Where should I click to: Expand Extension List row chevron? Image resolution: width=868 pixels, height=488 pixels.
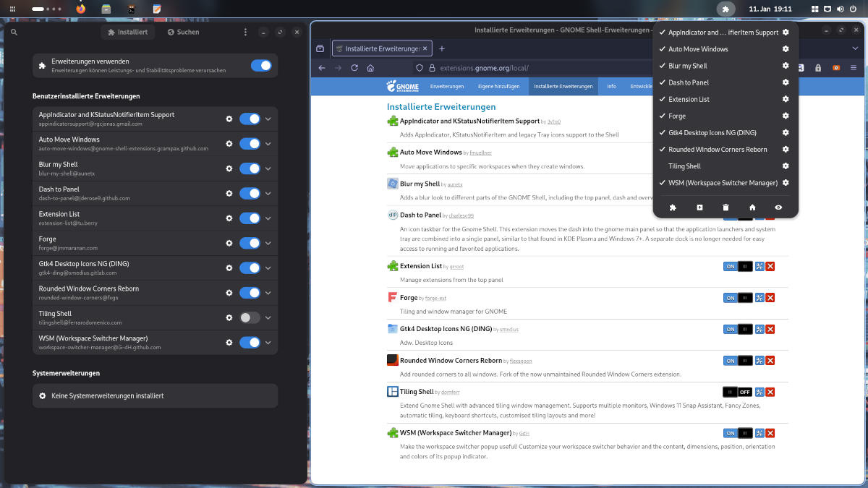pyautogui.click(x=268, y=218)
